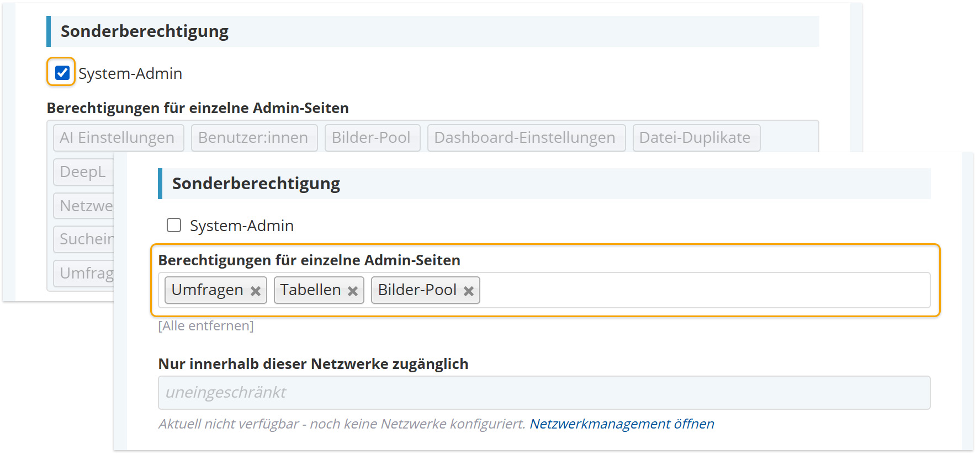Click the [Alle entfernen] link
This screenshot has height=455, width=980.
[206, 326]
